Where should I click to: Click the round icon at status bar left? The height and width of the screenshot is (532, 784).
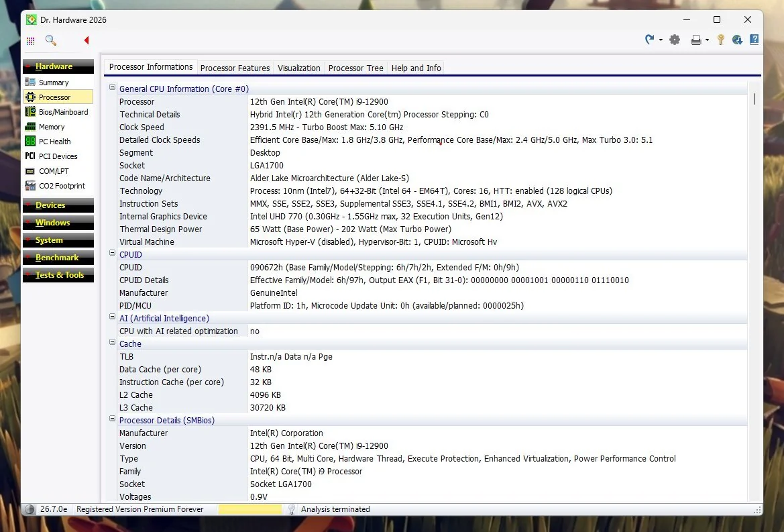[x=30, y=509]
